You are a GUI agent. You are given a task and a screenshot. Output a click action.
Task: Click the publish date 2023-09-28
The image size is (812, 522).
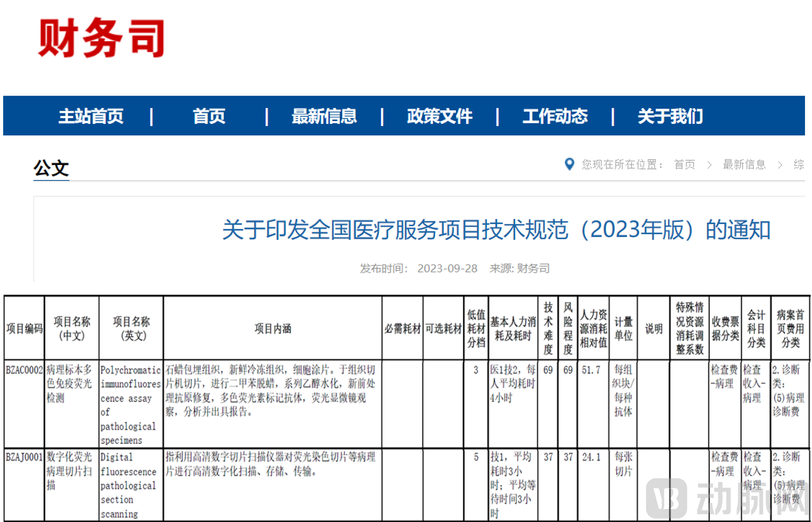[x=447, y=268]
